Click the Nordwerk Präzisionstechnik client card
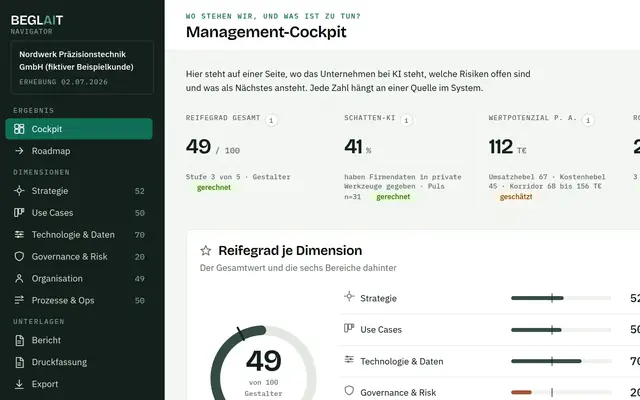 (x=82, y=67)
